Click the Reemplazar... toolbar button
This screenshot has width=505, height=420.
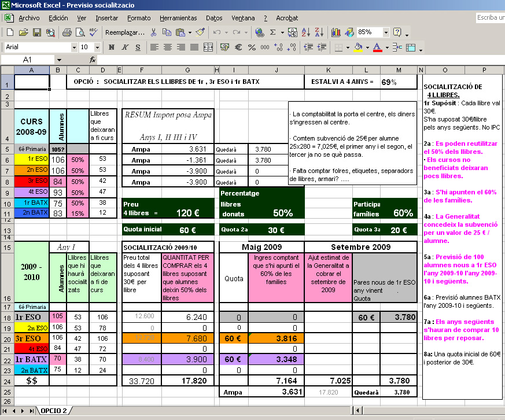tap(124, 32)
